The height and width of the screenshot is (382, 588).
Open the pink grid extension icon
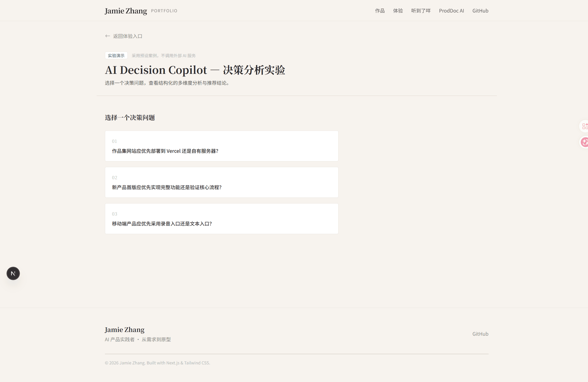[585, 126]
